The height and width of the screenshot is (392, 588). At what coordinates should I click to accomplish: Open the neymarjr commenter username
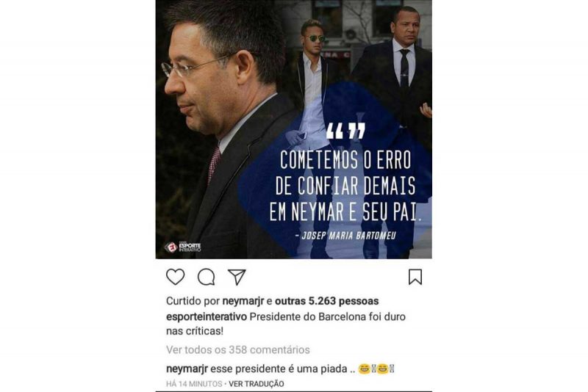tap(187, 369)
